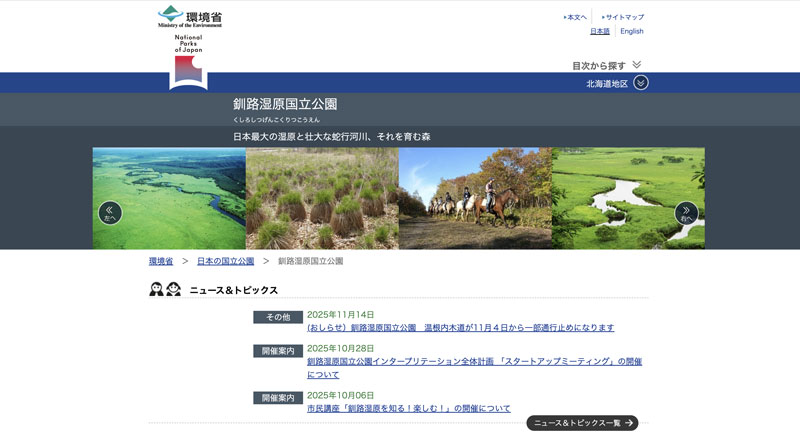This screenshot has height=445, width=800.
Task: Open the 北海道地区 region dropdown
Action: [607, 83]
